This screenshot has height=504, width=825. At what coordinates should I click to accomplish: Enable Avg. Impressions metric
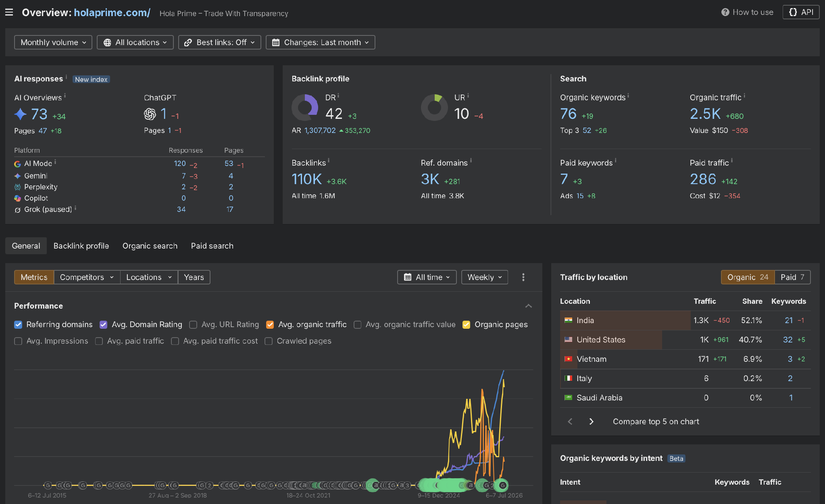pos(18,341)
